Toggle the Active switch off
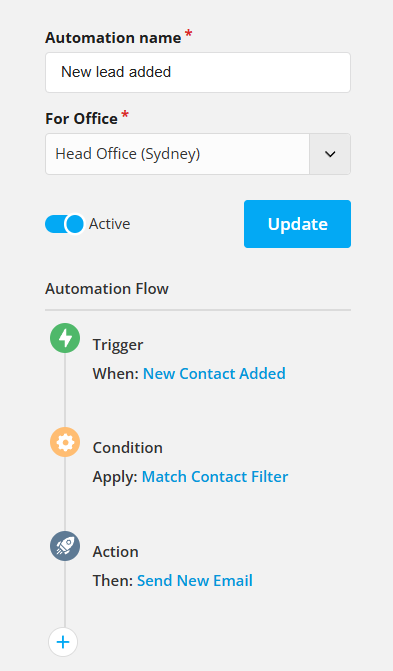This screenshot has height=671, width=393. coord(64,224)
